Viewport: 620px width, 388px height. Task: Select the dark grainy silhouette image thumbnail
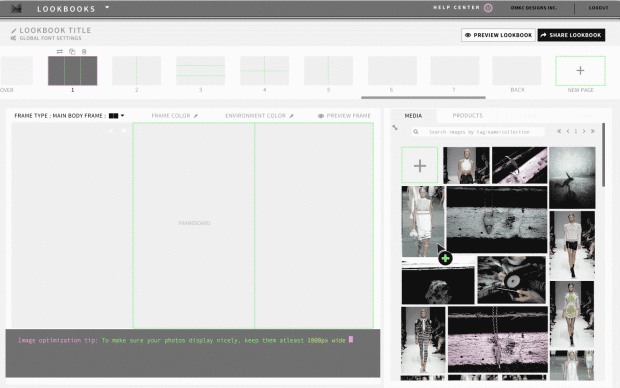pyautogui.click(x=572, y=178)
